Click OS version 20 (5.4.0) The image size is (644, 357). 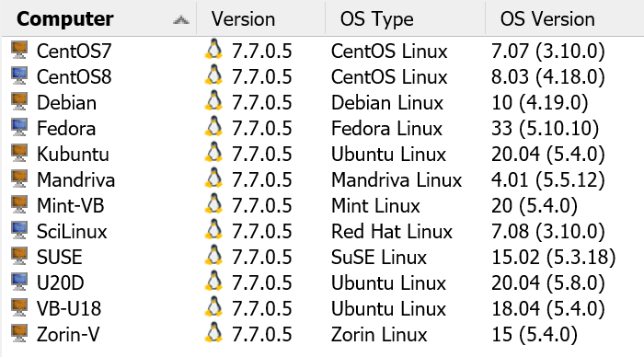(x=535, y=206)
